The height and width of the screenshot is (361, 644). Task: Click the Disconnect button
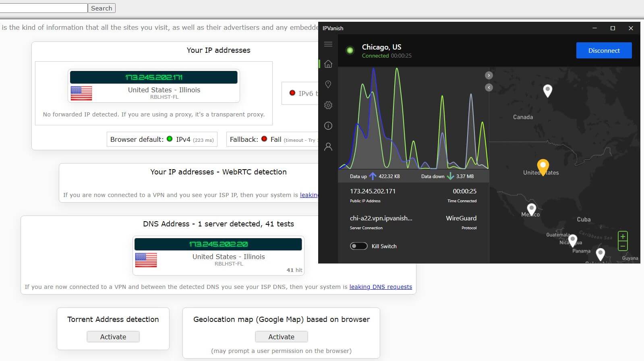tap(604, 50)
